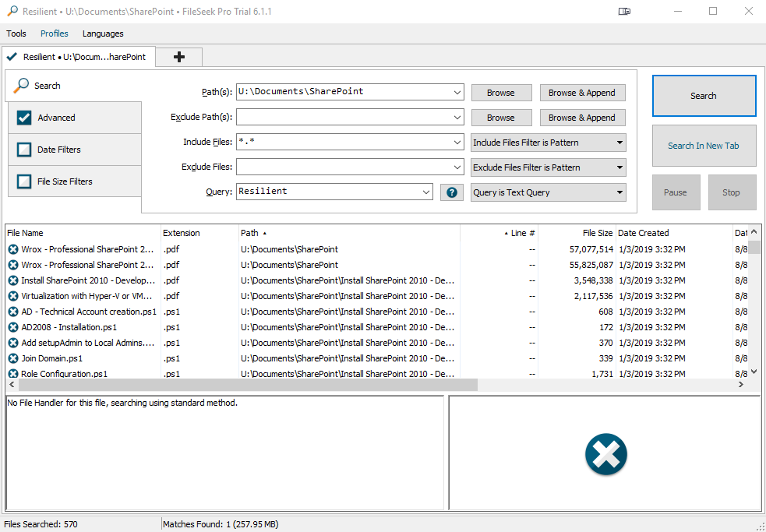The width and height of the screenshot is (766, 532).
Task: Click the horizontal scrollbar of results list
Action: (242, 385)
